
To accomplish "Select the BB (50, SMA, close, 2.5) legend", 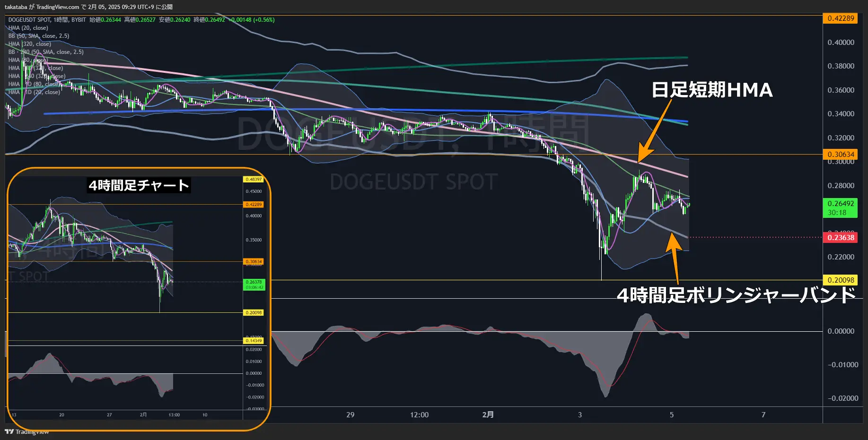I will (x=39, y=36).
